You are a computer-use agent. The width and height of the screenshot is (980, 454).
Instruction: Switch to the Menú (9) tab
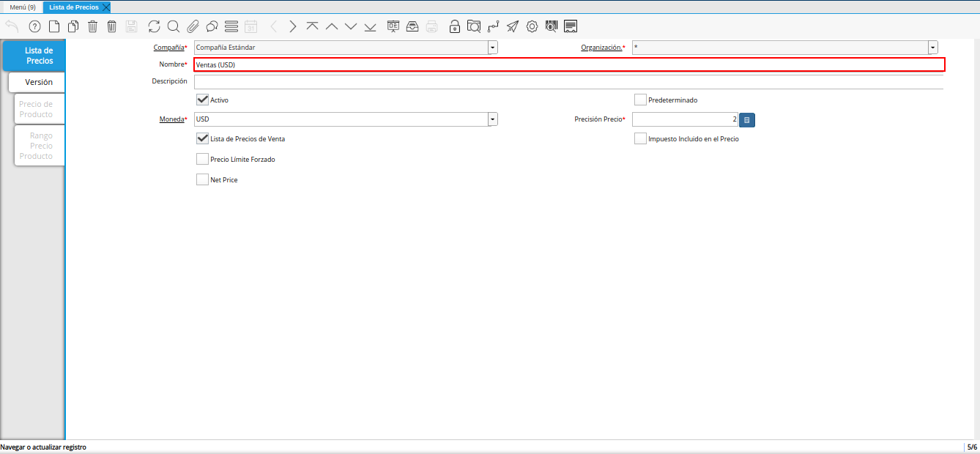(x=22, y=7)
